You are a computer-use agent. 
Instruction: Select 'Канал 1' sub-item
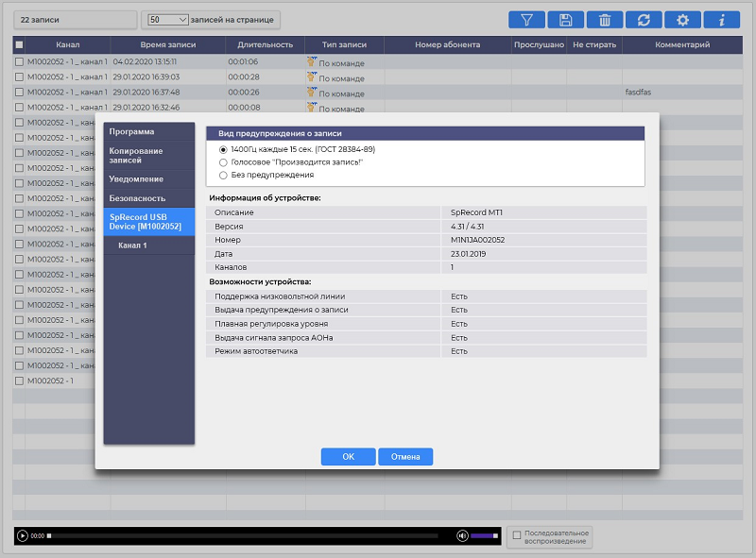coord(149,245)
